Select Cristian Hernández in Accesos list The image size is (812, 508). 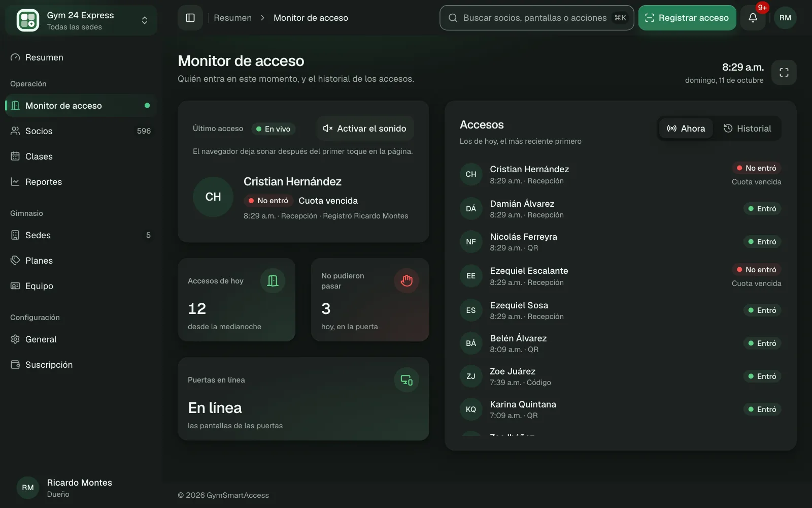(x=621, y=174)
